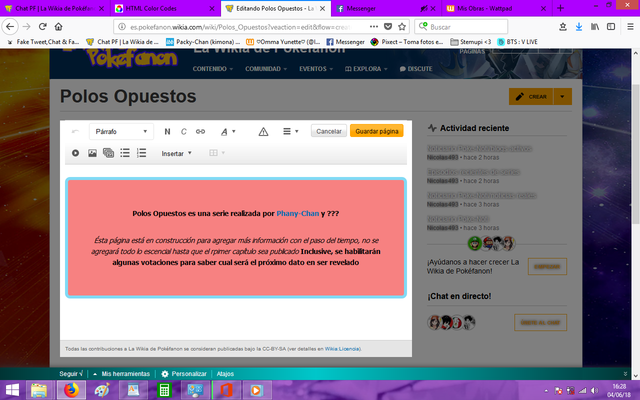
Task: Create a bulleted list
Action: point(125,153)
